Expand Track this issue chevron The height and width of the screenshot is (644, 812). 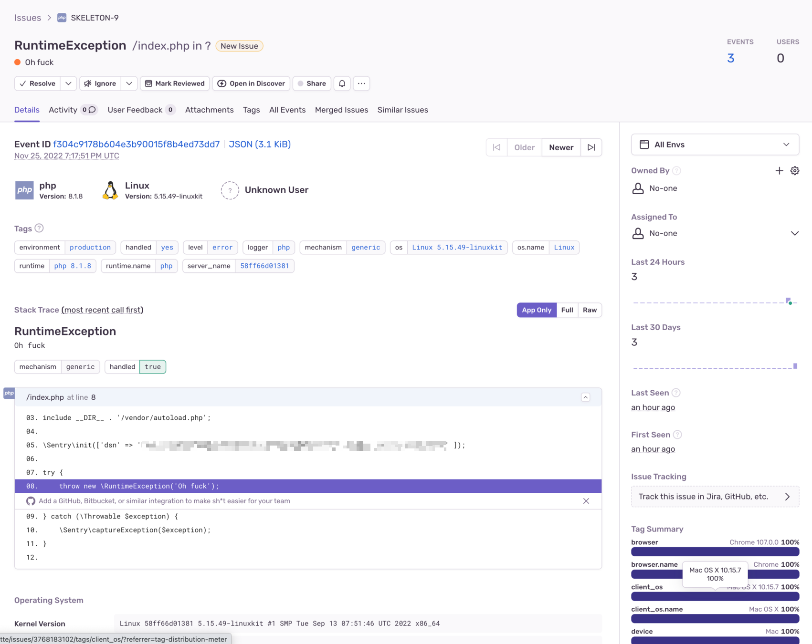point(787,497)
